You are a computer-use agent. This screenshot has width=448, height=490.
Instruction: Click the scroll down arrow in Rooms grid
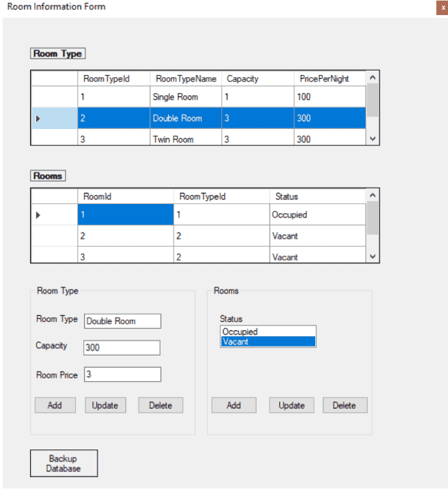coord(372,257)
